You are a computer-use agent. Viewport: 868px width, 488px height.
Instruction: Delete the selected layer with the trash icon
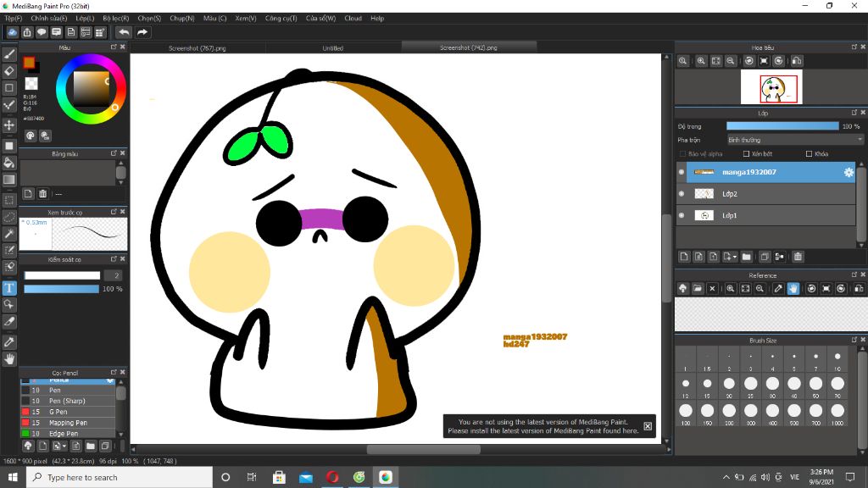pos(798,257)
